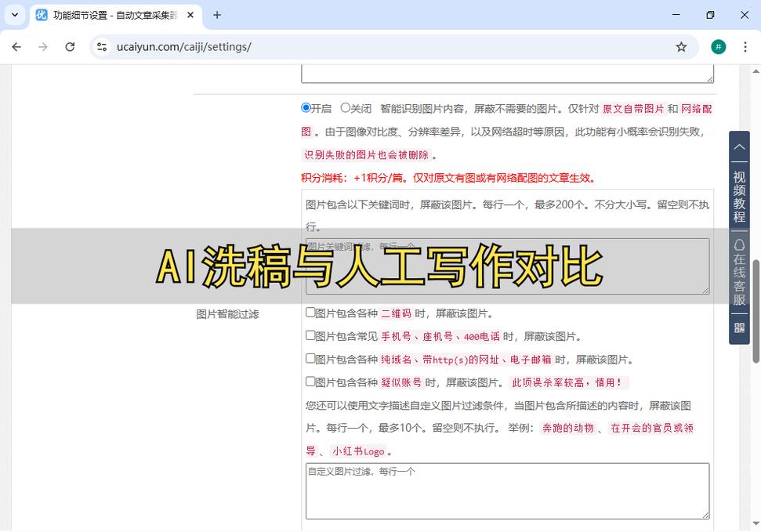761x532 pixels.
Task: Click the 图片智能过滤 label
Action: click(227, 314)
